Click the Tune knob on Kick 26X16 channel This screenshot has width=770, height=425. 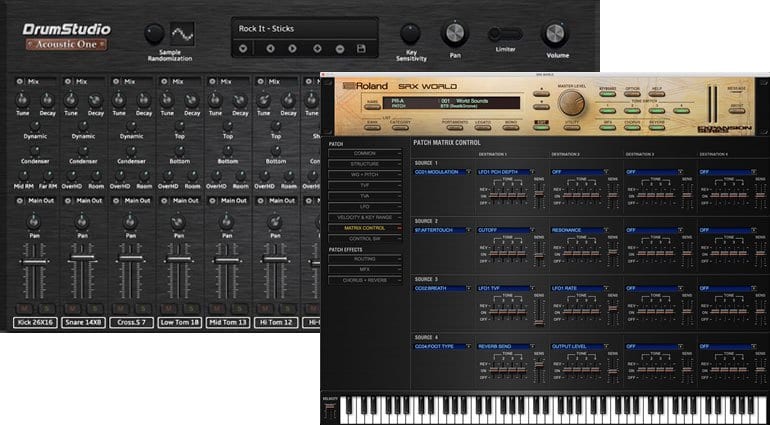click(22, 100)
